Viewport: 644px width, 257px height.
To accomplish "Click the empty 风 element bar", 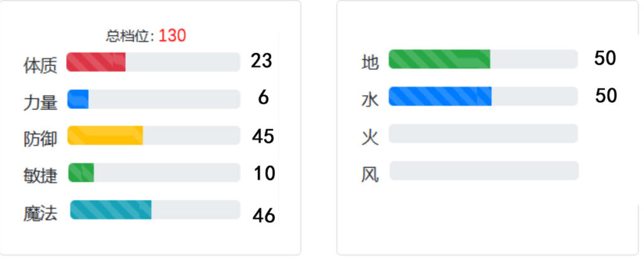I will point(484,171).
